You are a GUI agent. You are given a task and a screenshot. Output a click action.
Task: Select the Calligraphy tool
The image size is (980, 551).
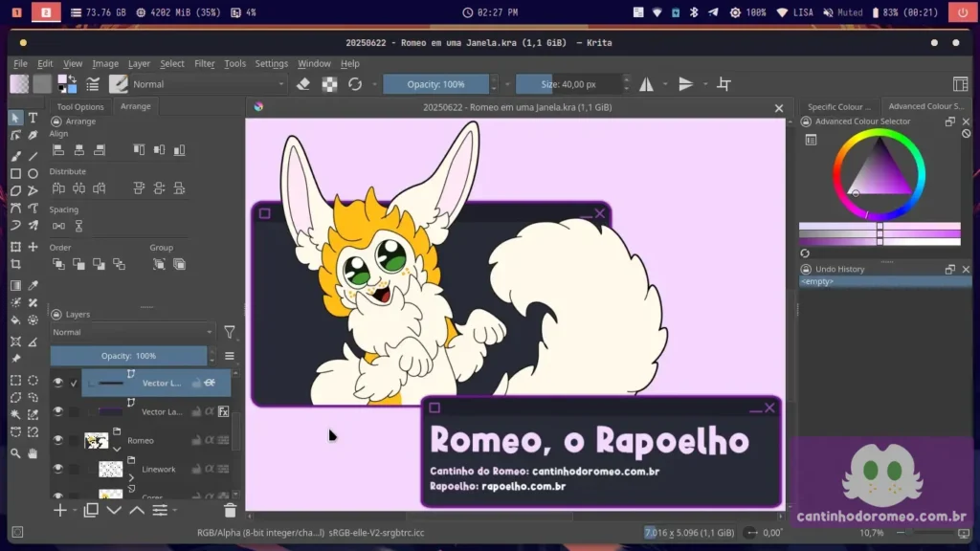(33, 135)
